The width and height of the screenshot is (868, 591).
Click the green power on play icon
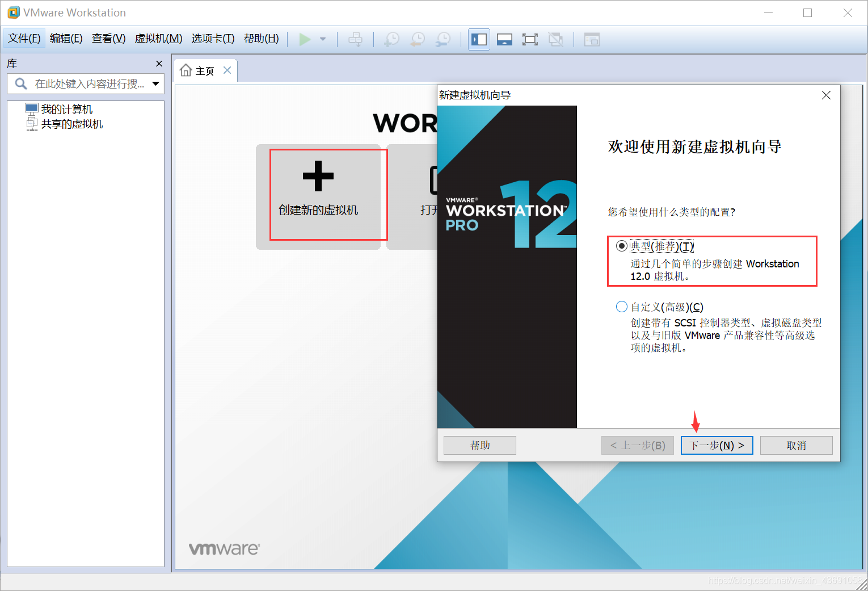[x=305, y=39]
